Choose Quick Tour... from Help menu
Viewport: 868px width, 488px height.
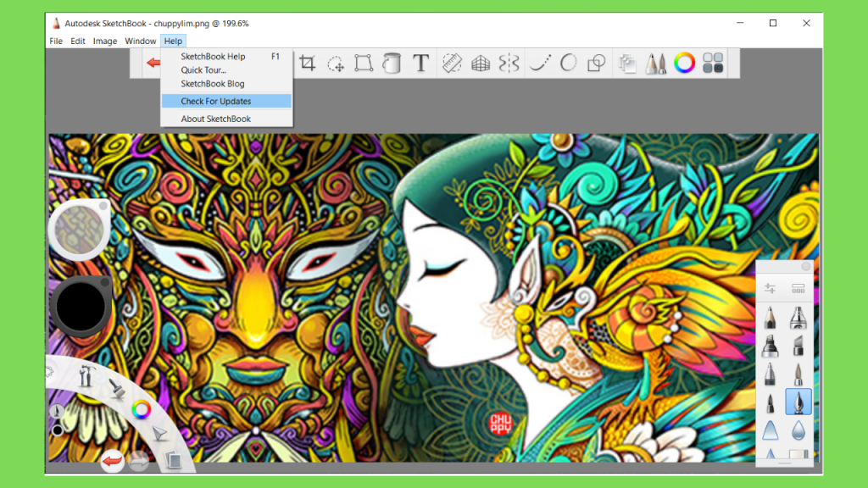coord(226,70)
